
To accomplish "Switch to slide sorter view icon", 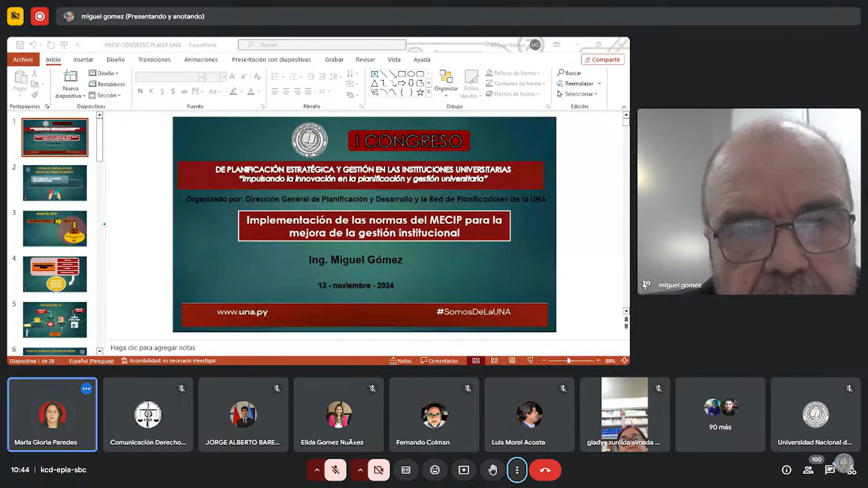I will click(x=494, y=361).
